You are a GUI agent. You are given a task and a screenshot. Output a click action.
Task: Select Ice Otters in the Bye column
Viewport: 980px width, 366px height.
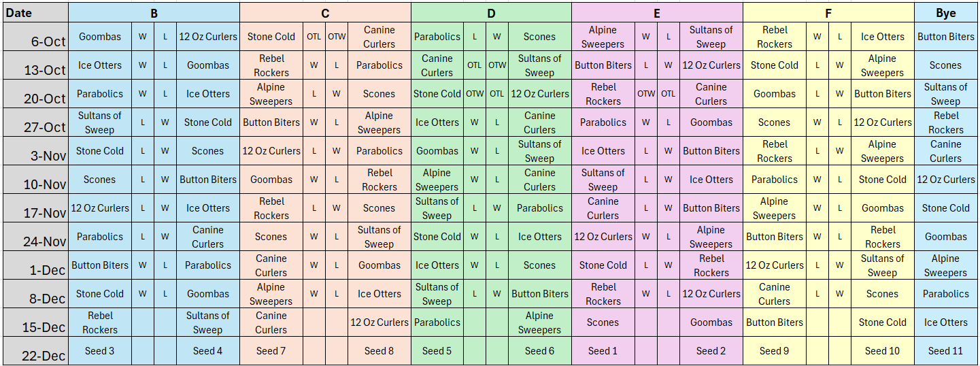click(946, 322)
